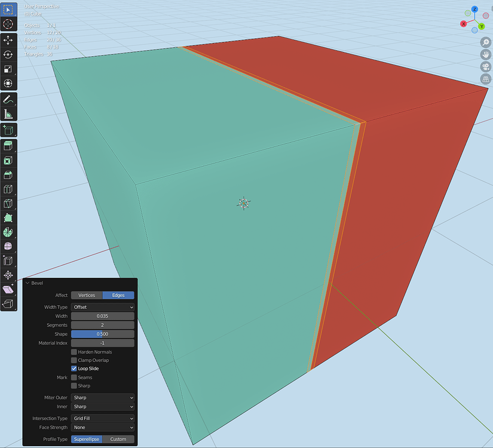Select the Box Select tool

pos(8,10)
